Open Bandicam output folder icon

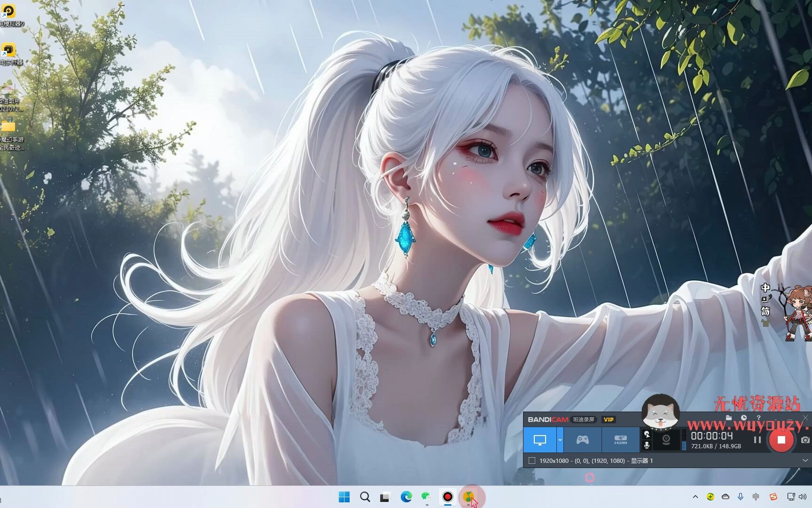tap(729, 418)
